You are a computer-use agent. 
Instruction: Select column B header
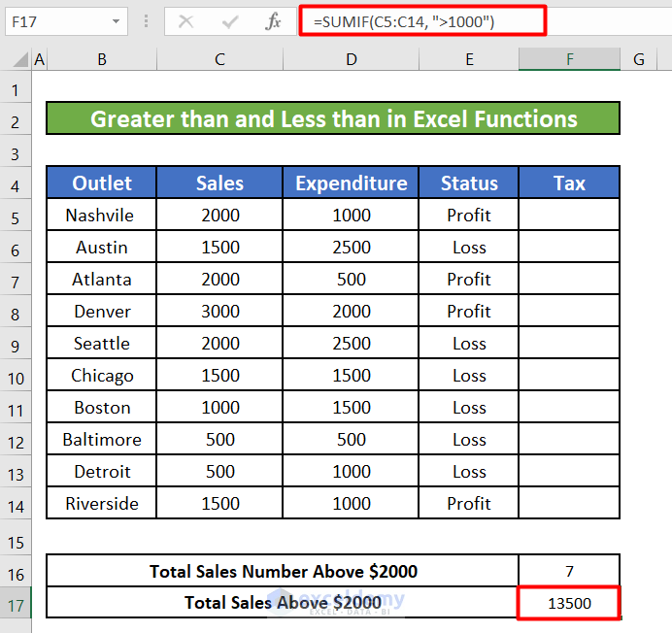(x=102, y=59)
